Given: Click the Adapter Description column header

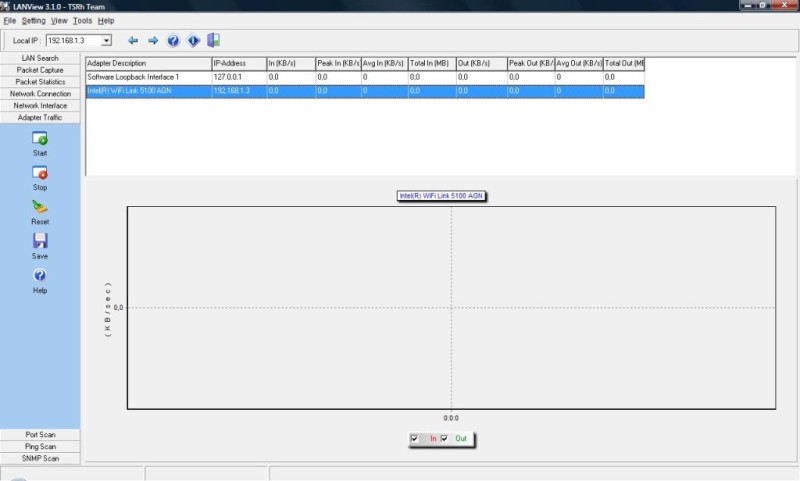Looking at the screenshot, I should (148, 63).
